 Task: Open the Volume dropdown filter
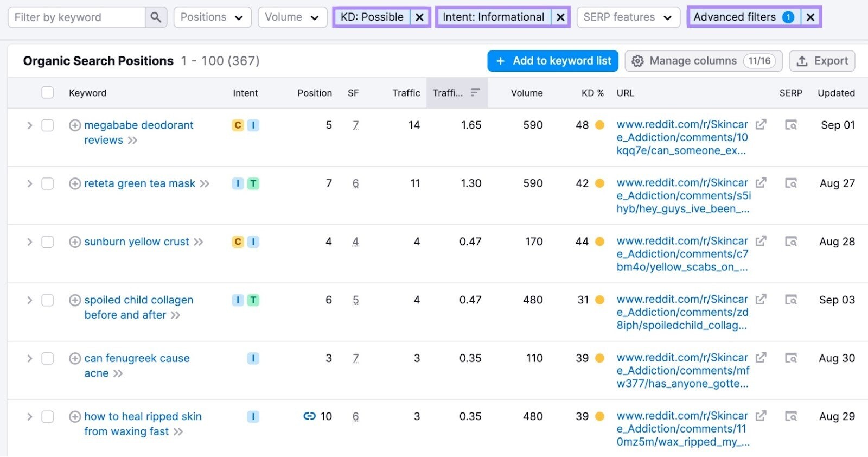(292, 17)
